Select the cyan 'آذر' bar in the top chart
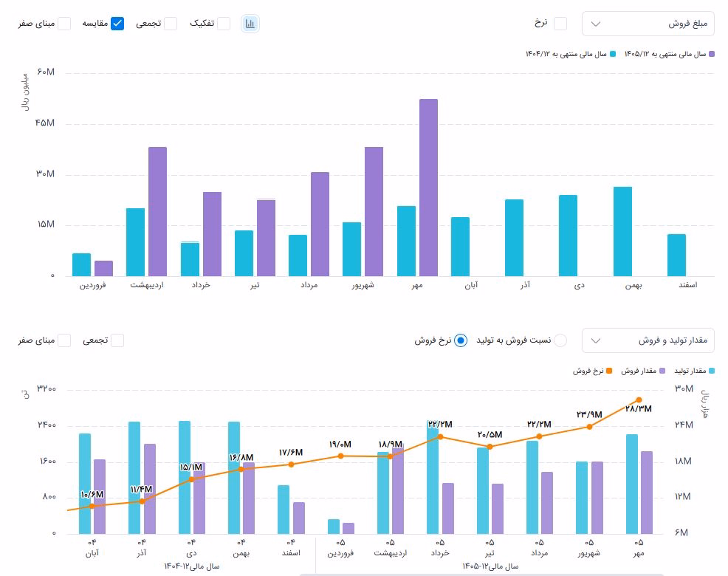Screen dimensions: 728x576 515,238
